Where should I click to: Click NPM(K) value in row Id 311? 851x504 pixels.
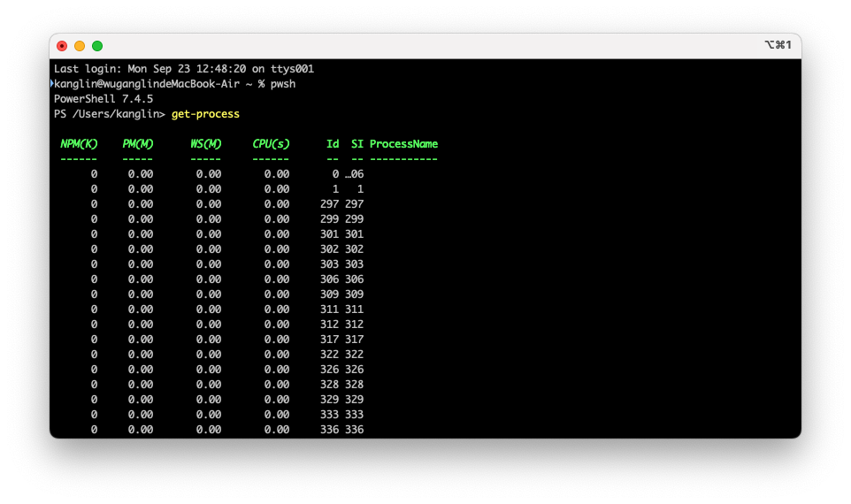coord(94,309)
